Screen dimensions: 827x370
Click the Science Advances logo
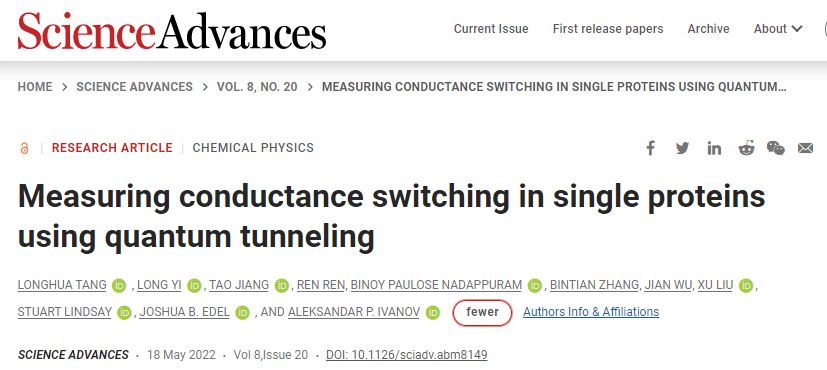tap(172, 30)
